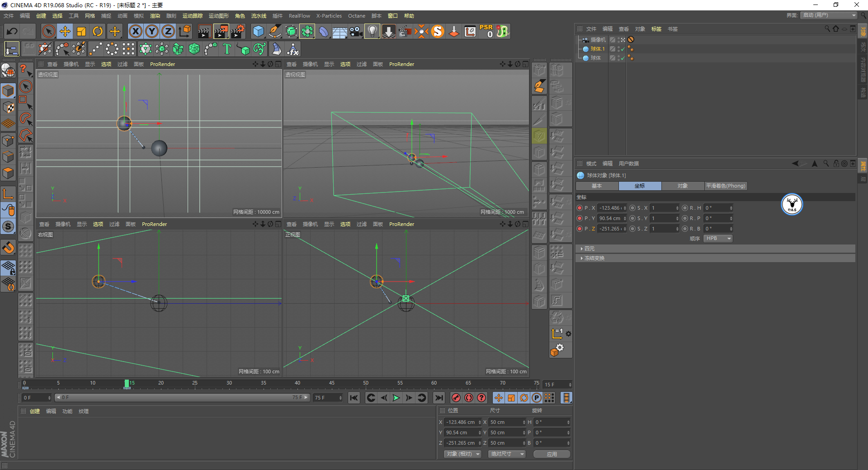Click the Record Active Objects button
The height and width of the screenshot is (470, 868).
pos(456,398)
